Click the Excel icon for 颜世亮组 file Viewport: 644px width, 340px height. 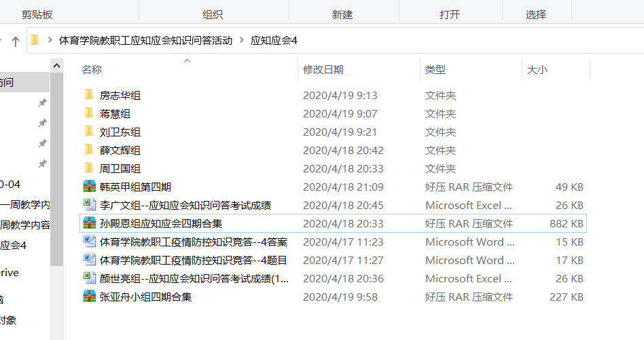coord(89,278)
